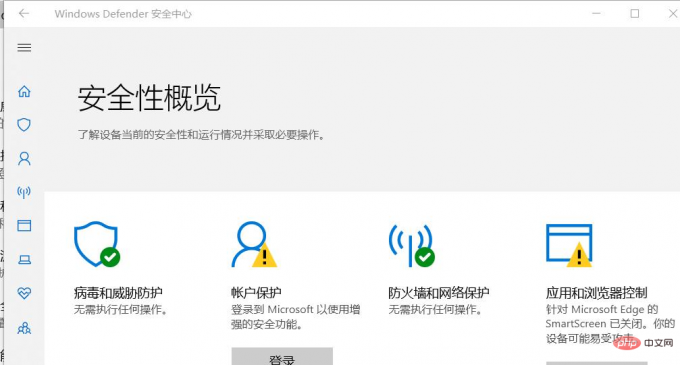Go to Home in sidebar
The width and height of the screenshot is (680, 365).
coord(24,91)
